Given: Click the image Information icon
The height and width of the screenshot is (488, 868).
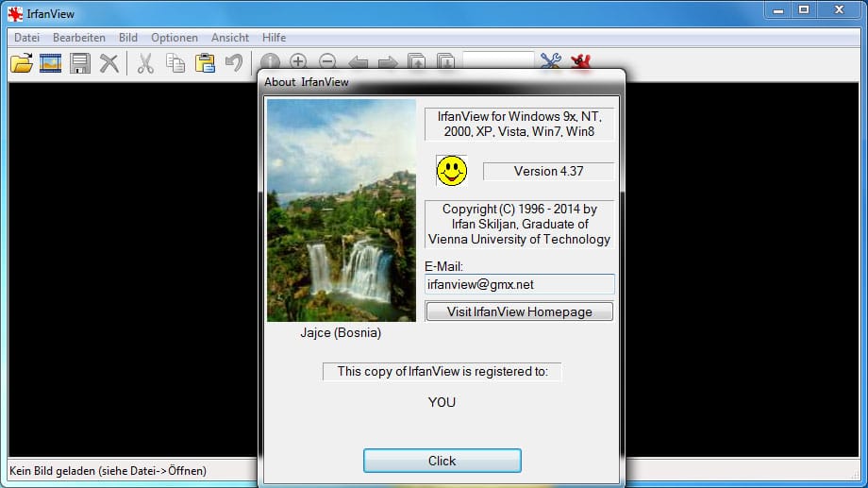Looking at the screenshot, I should click(270, 61).
